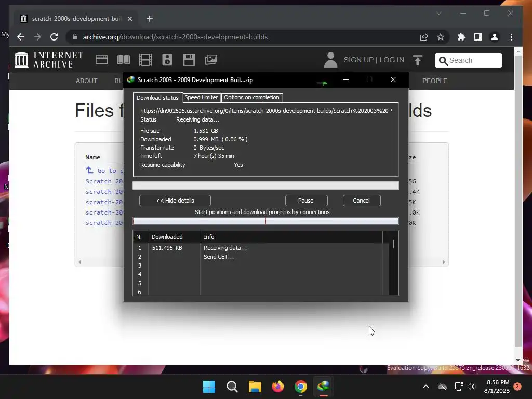
Task: Open Internet Download Manager taskbar icon
Action: (324, 387)
